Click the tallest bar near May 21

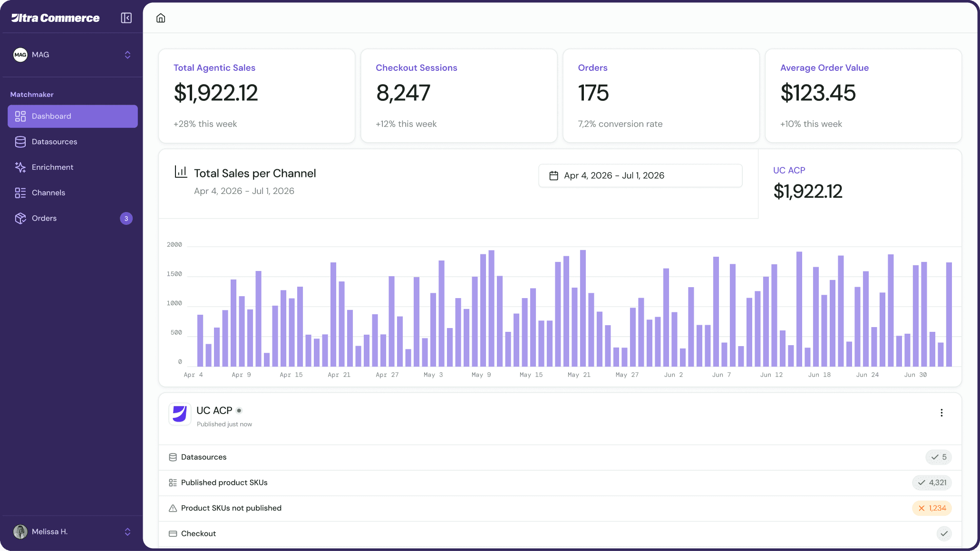click(x=582, y=308)
